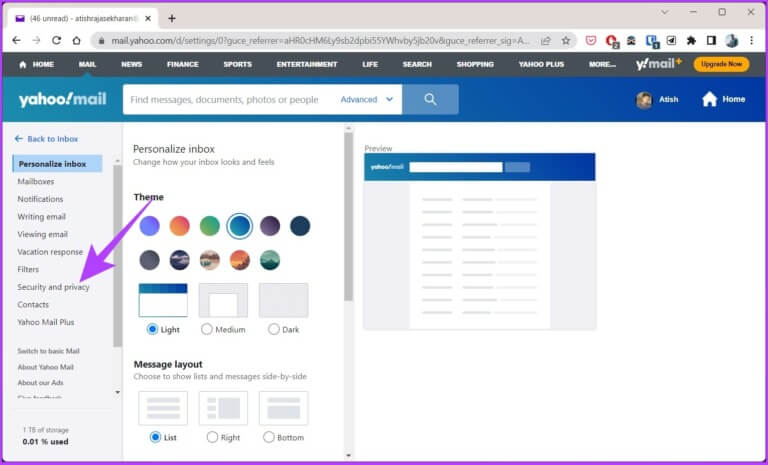This screenshot has height=465, width=768.
Task: Open the FINANCE navigation item
Action: click(182, 64)
